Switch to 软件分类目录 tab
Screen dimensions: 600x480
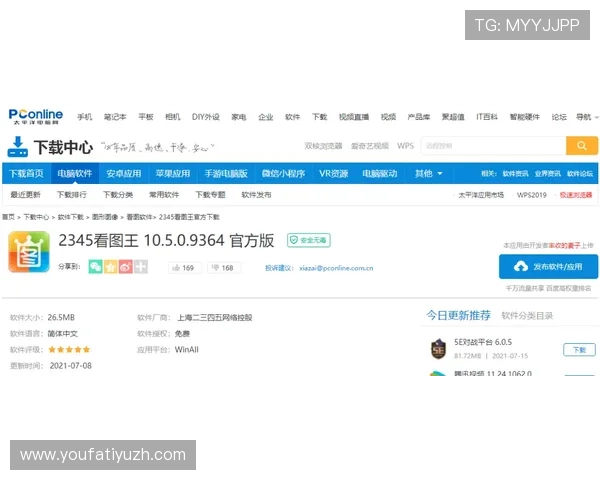527,316
